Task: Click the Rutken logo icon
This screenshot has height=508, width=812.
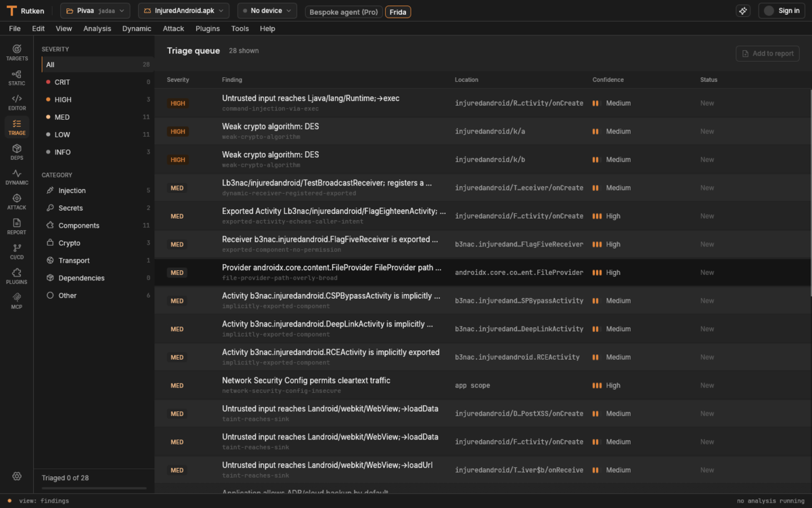Action: click(x=12, y=11)
